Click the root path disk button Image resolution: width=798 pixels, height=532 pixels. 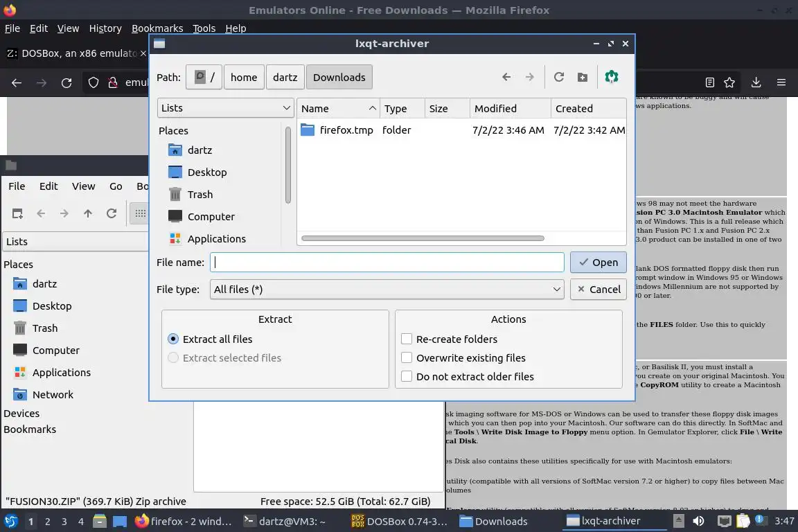pos(204,77)
